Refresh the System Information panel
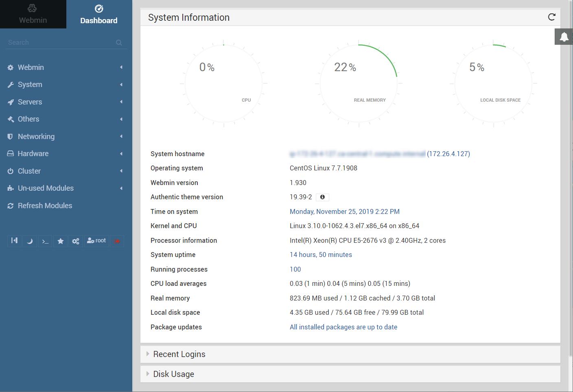This screenshot has height=392, width=573. click(x=551, y=17)
